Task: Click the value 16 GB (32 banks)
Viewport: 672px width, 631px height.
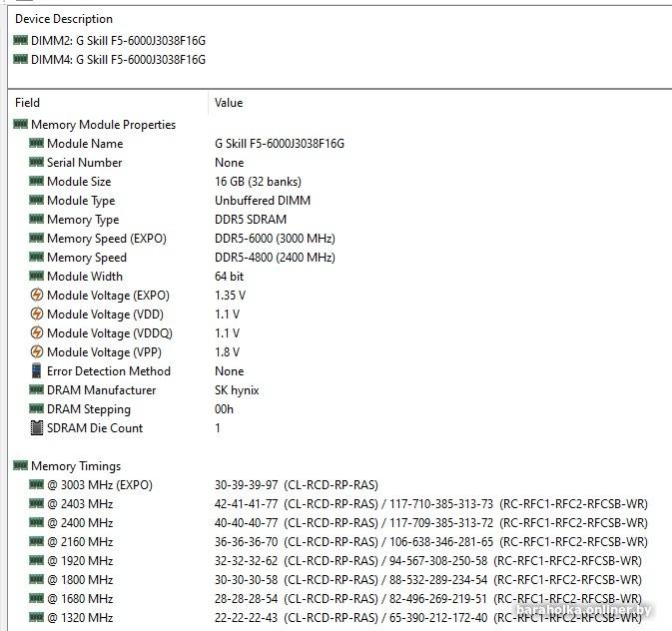Action: [x=258, y=182]
